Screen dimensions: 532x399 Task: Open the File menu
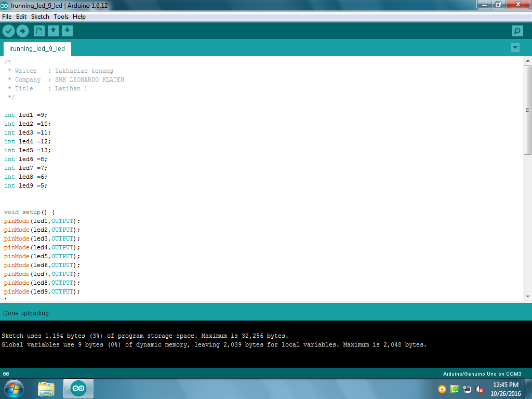pos(7,17)
